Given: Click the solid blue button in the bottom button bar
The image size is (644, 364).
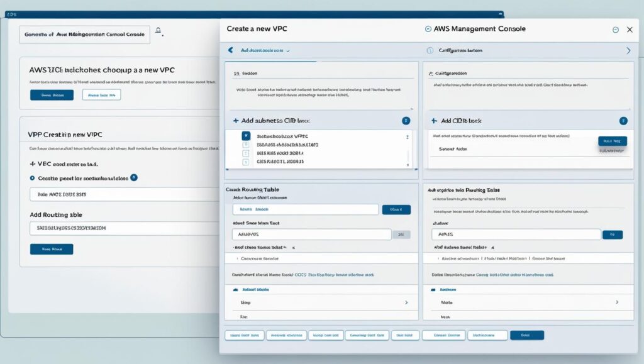Looking at the screenshot, I should click(527, 335).
